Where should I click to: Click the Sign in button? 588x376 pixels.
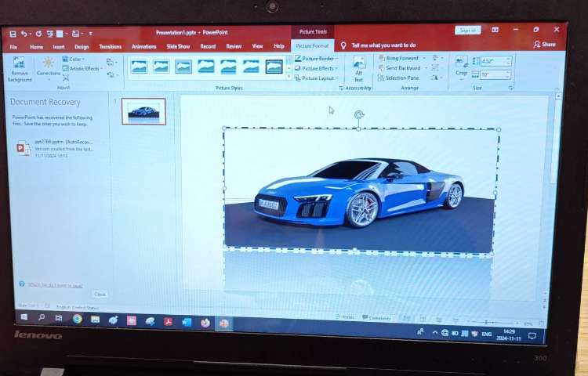coord(467,31)
